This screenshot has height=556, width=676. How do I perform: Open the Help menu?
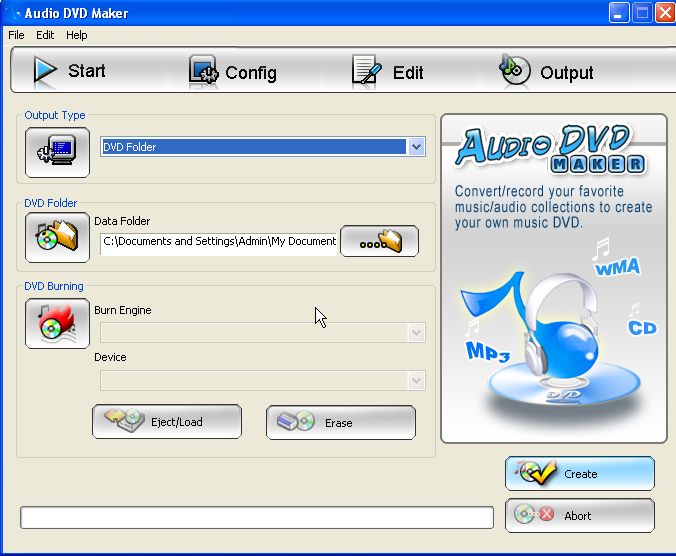click(76, 35)
